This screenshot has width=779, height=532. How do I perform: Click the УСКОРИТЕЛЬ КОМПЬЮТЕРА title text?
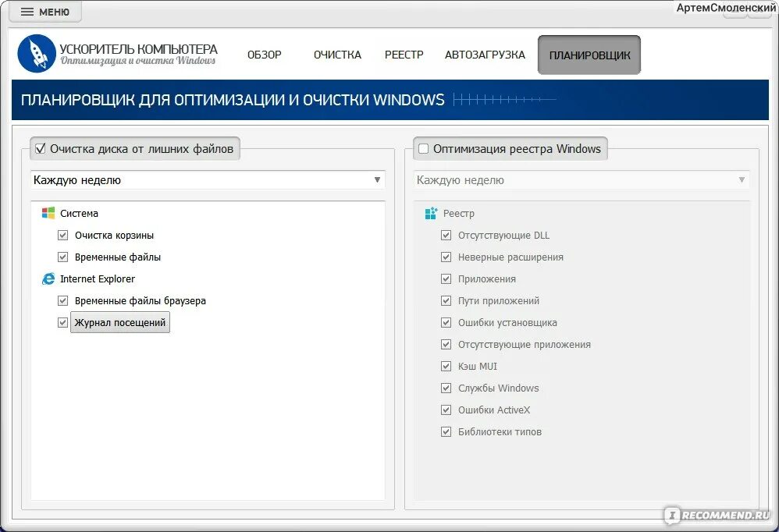139,48
